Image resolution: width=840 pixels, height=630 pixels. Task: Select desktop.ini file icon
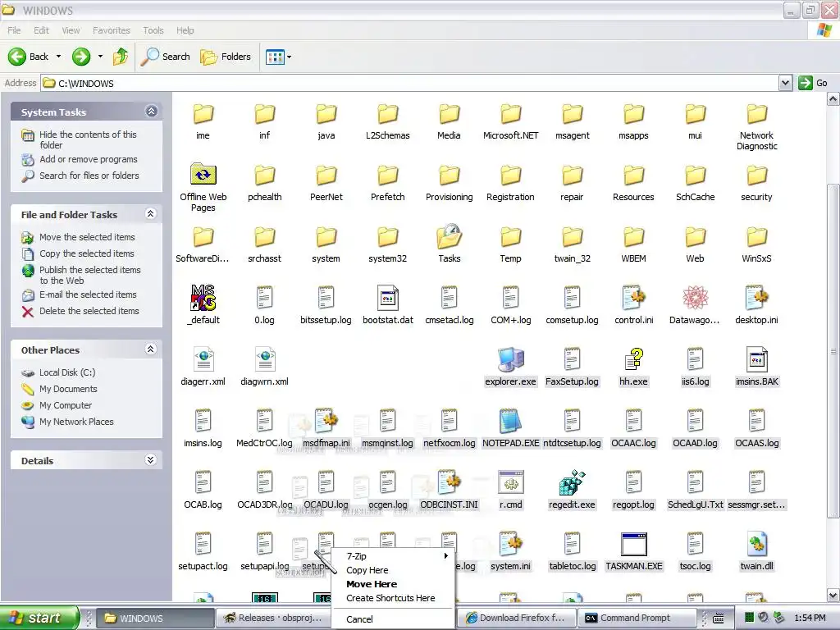click(756, 297)
